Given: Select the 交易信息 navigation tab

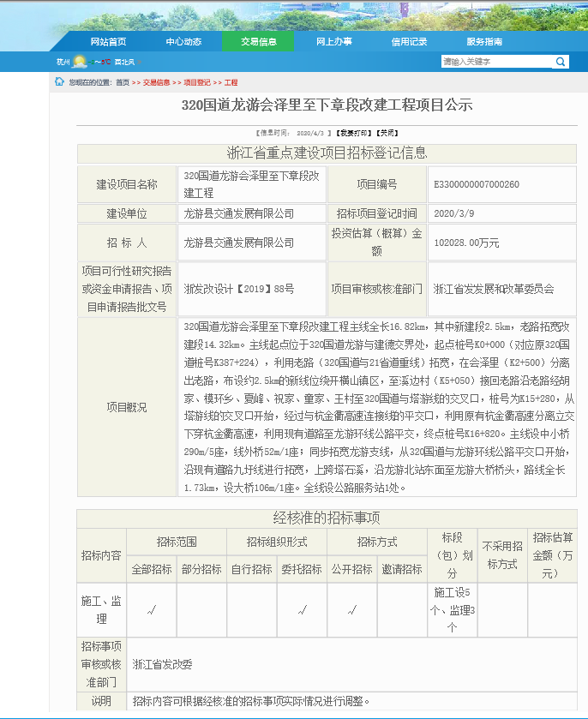Looking at the screenshot, I should coord(258,42).
